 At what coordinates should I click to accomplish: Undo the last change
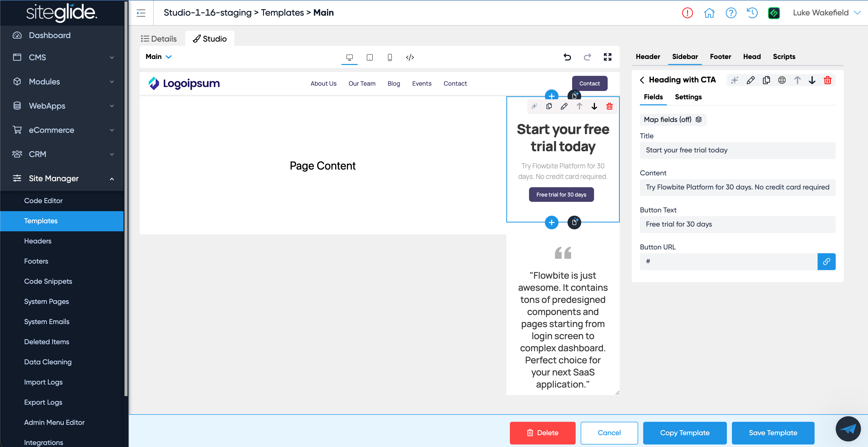coord(567,57)
